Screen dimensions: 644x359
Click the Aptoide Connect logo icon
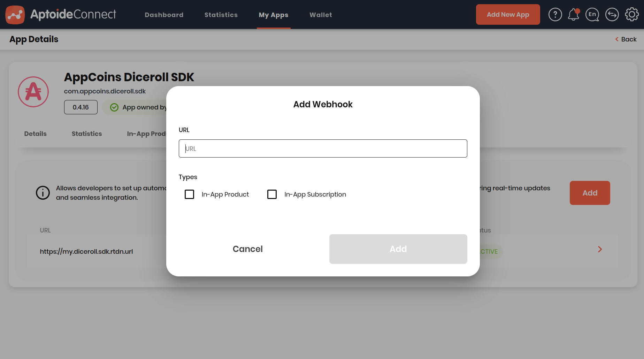15,15
